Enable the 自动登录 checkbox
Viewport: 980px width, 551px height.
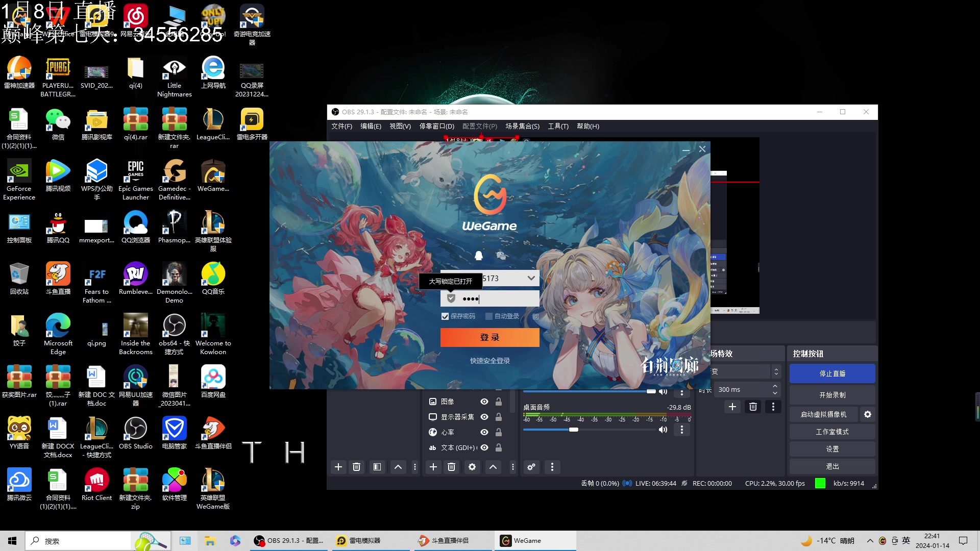coord(488,316)
